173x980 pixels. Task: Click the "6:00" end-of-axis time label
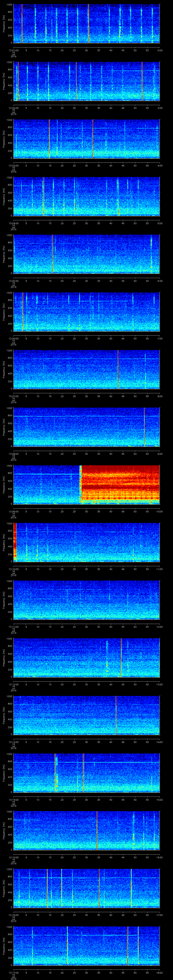(160, 281)
